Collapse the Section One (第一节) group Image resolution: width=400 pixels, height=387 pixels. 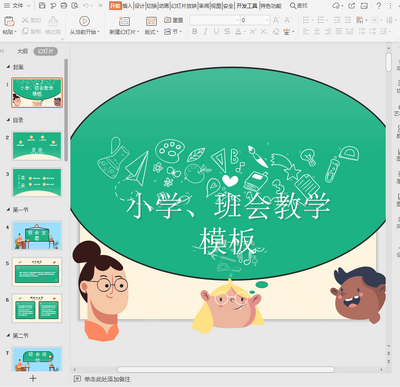point(8,210)
